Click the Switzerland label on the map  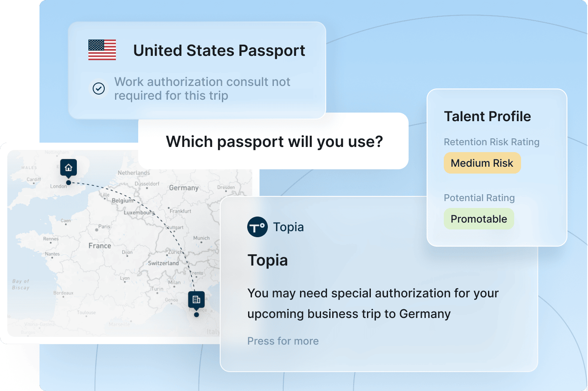[164, 263]
